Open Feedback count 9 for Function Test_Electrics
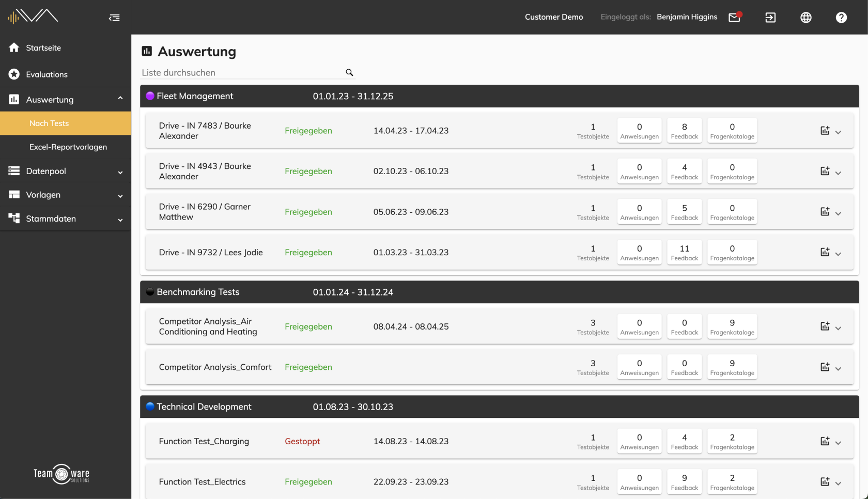 tap(685, 481)
